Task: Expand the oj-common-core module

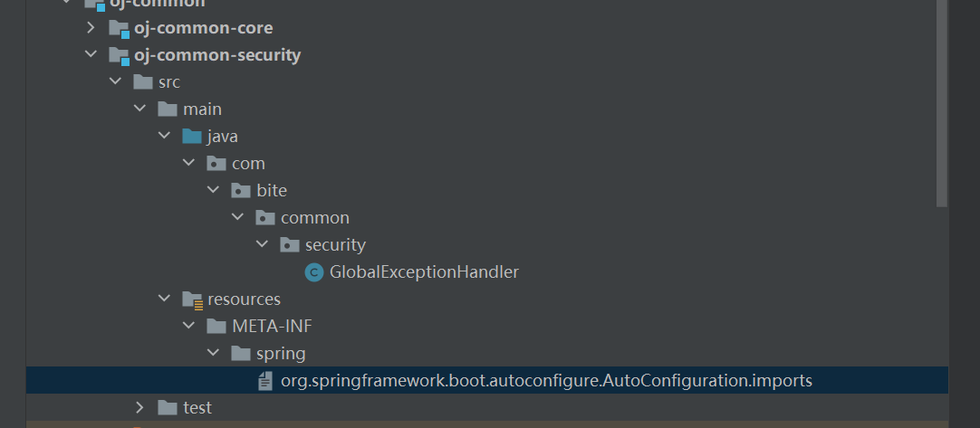Action: point(91,27)
